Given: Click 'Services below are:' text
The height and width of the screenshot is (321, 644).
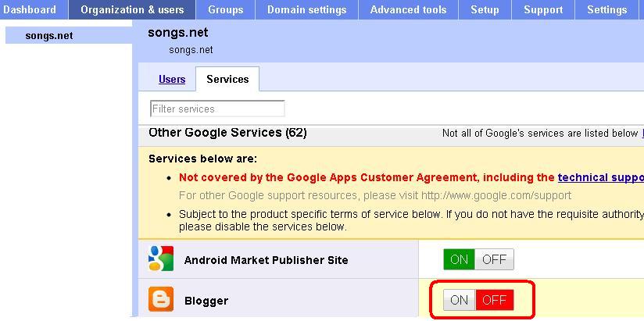Looking at the screenshot, I should pyautogui.click(x=203, y=159).
